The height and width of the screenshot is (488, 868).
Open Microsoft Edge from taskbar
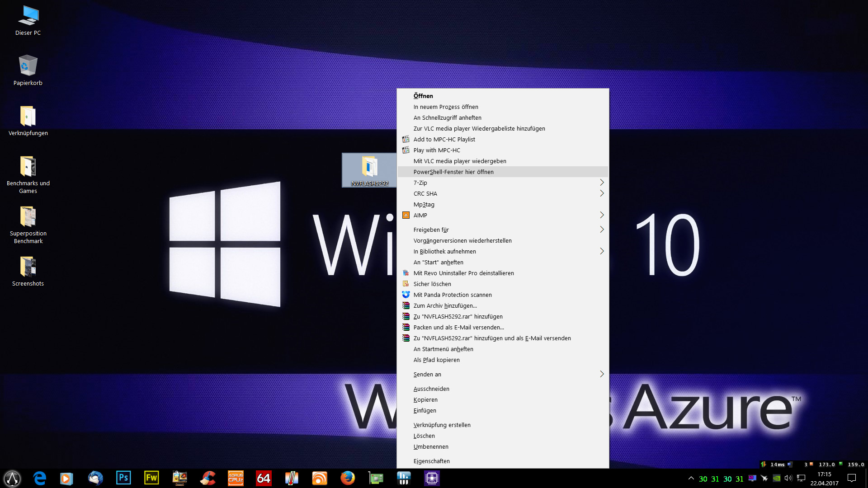pos(40,478)
